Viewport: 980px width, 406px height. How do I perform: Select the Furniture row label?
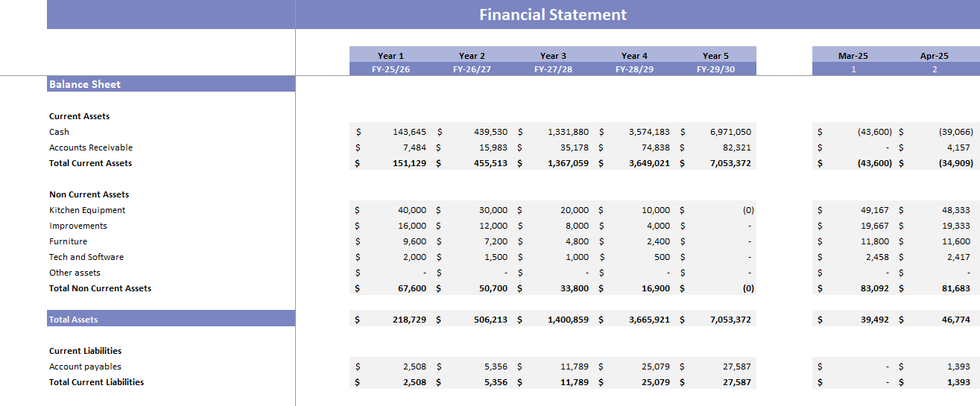68,241
